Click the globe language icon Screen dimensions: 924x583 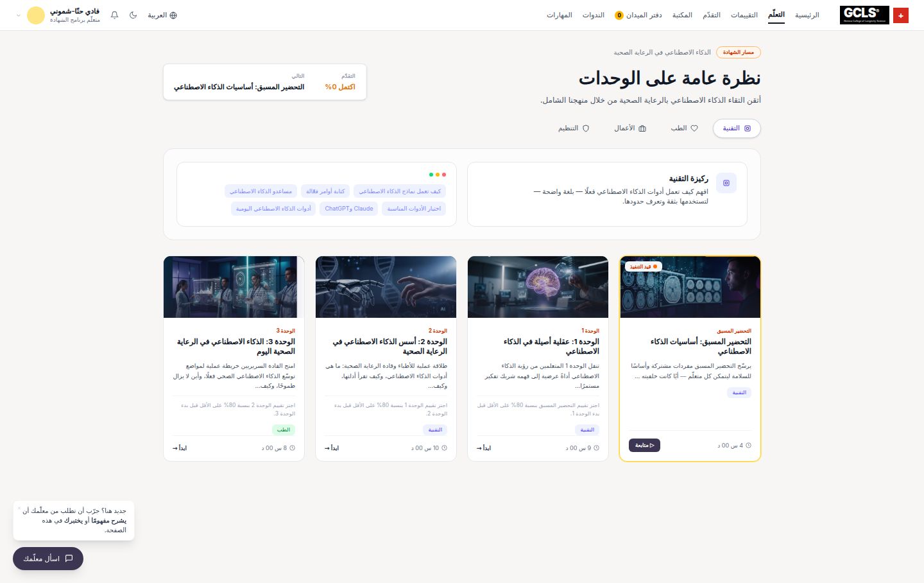(x=173, y=15)
